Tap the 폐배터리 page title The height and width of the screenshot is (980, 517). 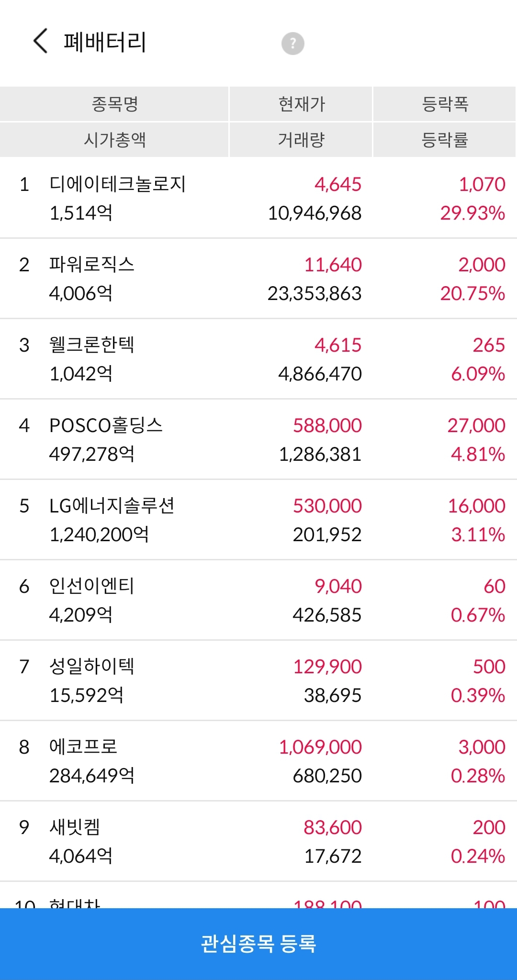(x=105, y=42)
